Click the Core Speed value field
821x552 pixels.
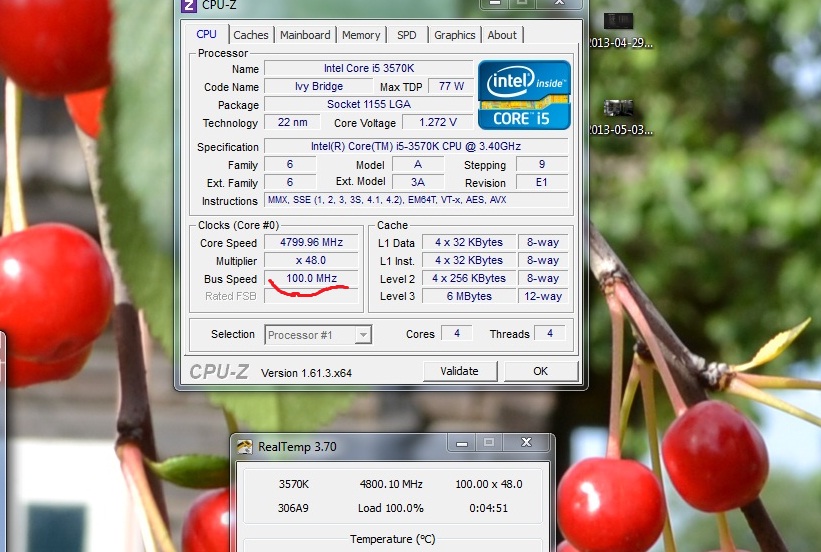315,243
